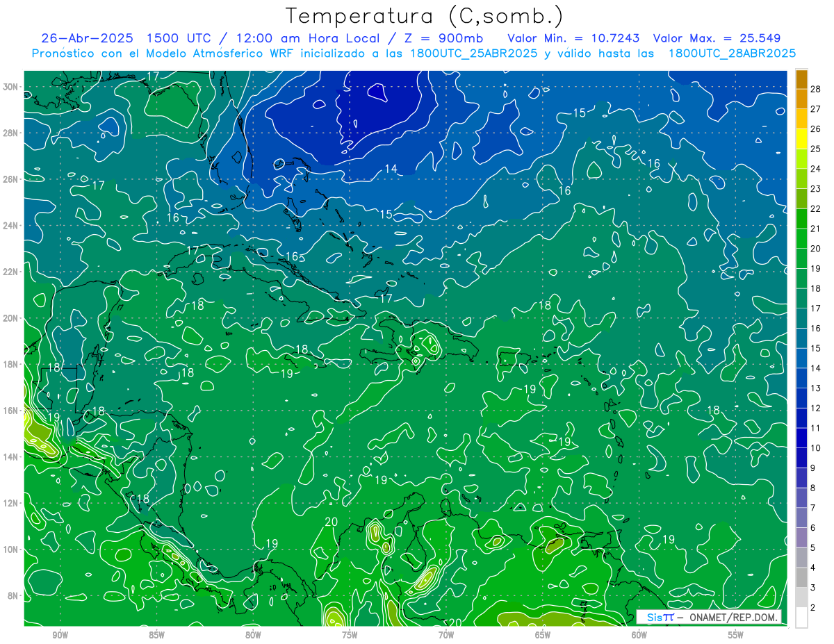Click "12:00 am Hora Local" text

[307, 38]
